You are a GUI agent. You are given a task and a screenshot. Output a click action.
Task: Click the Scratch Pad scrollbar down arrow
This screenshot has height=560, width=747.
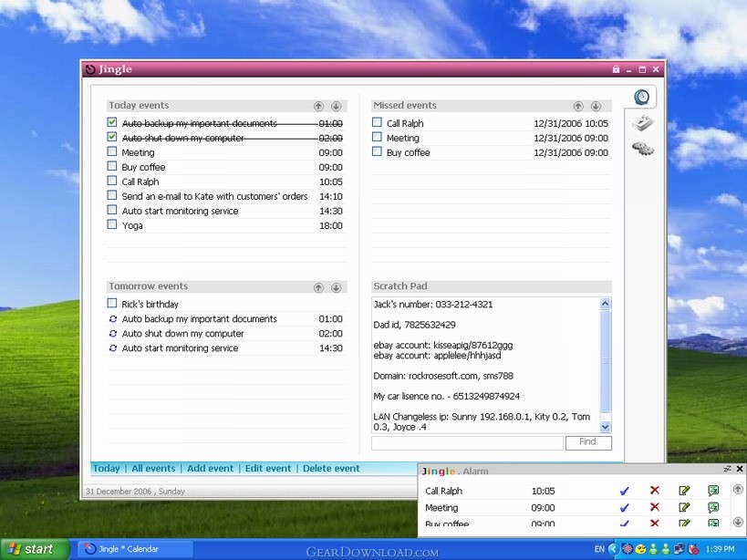click(x=605, y=427)
